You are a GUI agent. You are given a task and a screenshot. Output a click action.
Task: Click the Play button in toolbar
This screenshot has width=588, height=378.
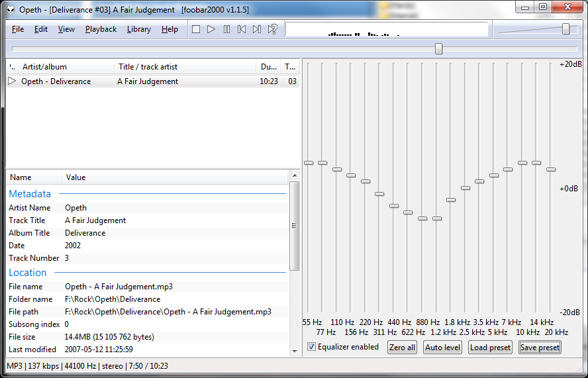pyautogui.click(x=211, y=29)
